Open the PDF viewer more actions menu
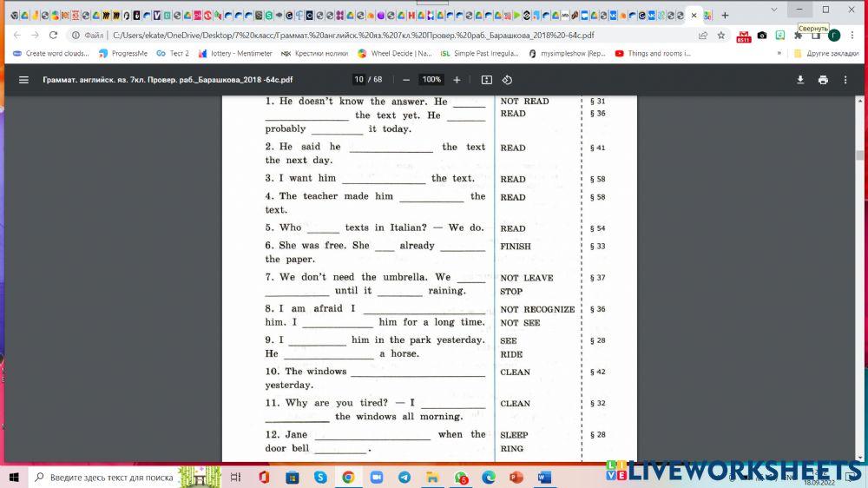This screenshot has height=488, width=868. 845,80
